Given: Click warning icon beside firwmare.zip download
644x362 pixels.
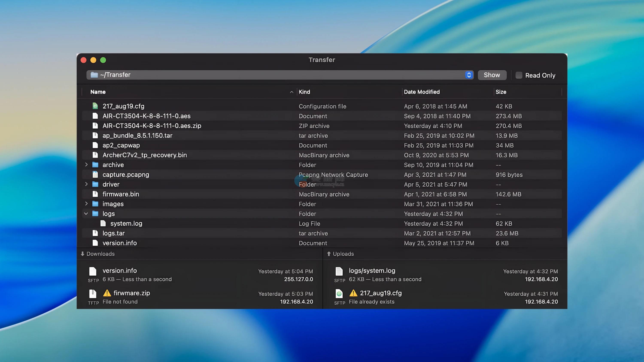Looking at the screenshot, I should (x=107, y=293).
